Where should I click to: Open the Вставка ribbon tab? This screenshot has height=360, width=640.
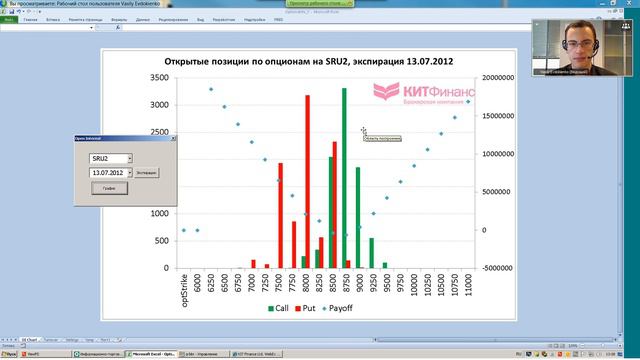(53, 19)
